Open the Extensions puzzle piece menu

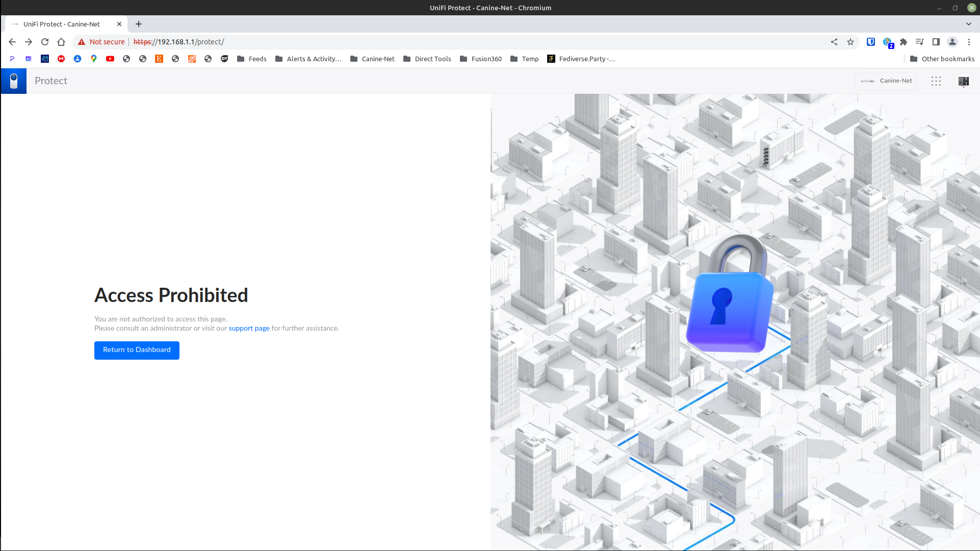(904, 42)
